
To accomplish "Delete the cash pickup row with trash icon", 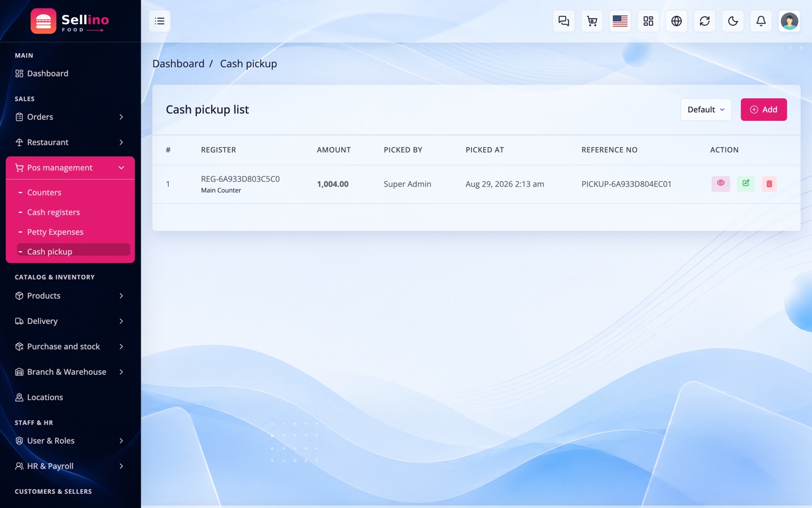I will [769, 183].
